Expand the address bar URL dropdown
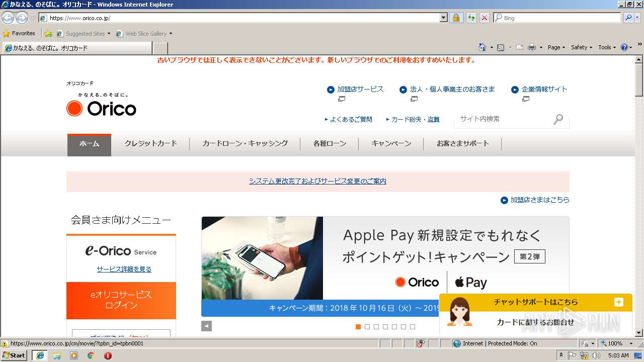The image size is (644, 362). click(x=443, y=18)
